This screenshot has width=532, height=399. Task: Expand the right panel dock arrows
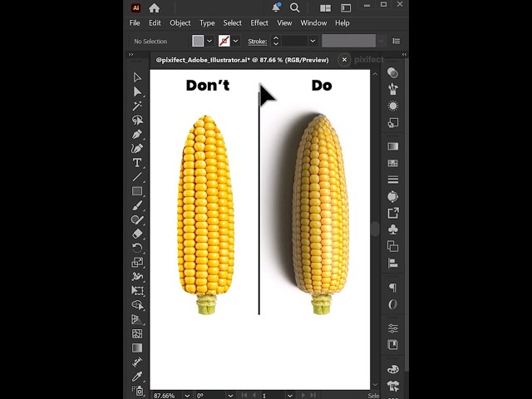(x=404, y=54)
